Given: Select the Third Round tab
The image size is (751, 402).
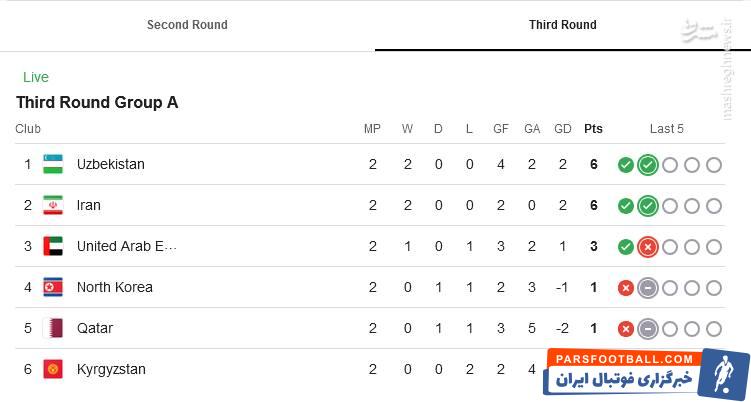Looking at the screenshot, I should tap(562, 25).
